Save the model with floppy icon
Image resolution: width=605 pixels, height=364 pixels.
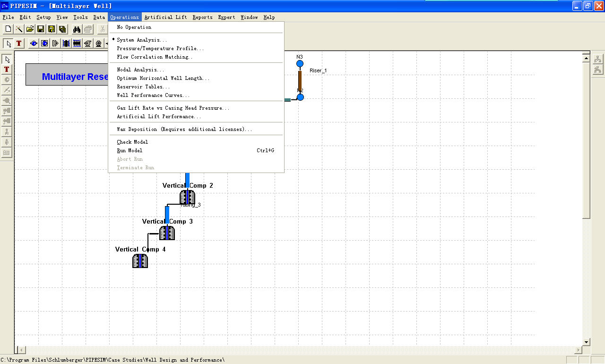click(41, 29)
